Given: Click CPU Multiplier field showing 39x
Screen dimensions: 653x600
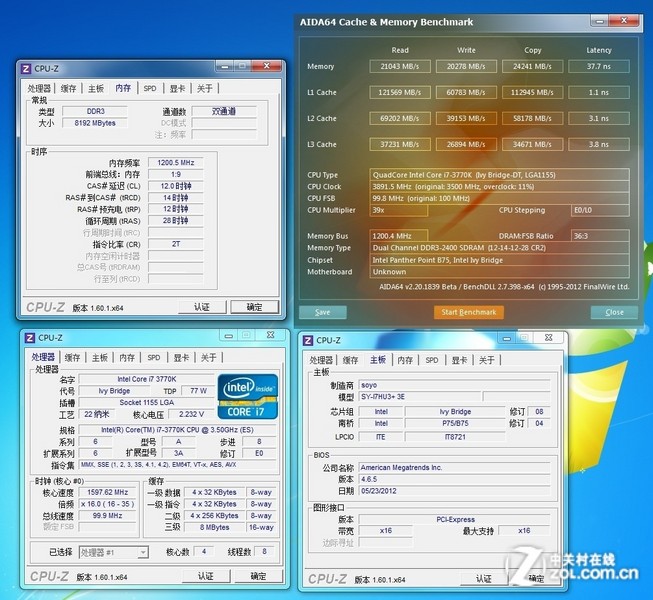Looking at the screenshot, I should (399, 210).
